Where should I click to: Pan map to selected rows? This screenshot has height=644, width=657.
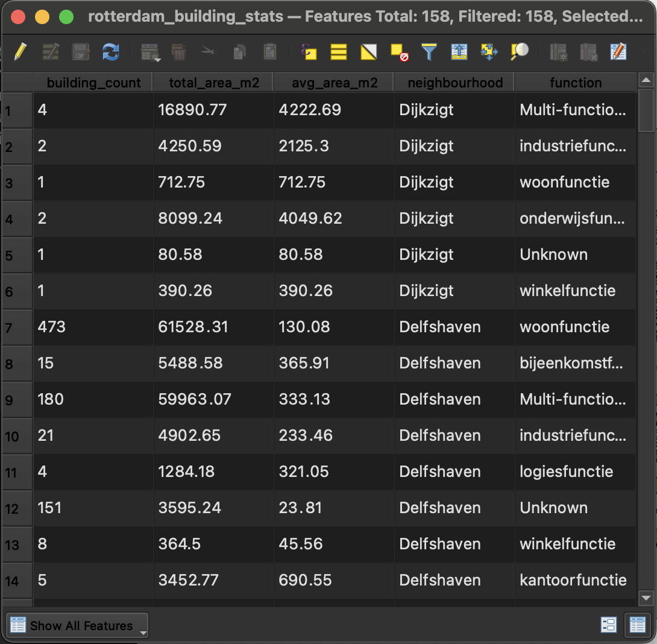coord(489,52)
